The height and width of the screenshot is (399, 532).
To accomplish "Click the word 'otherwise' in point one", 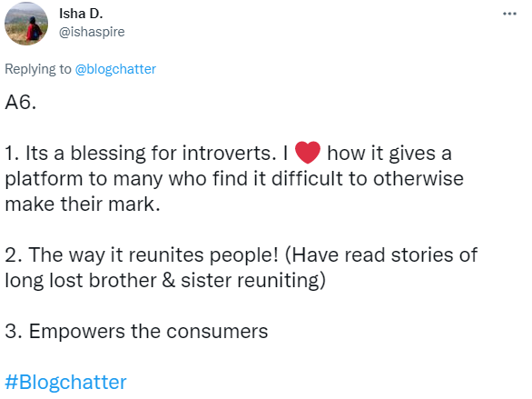I will click(x=419, y=179).
